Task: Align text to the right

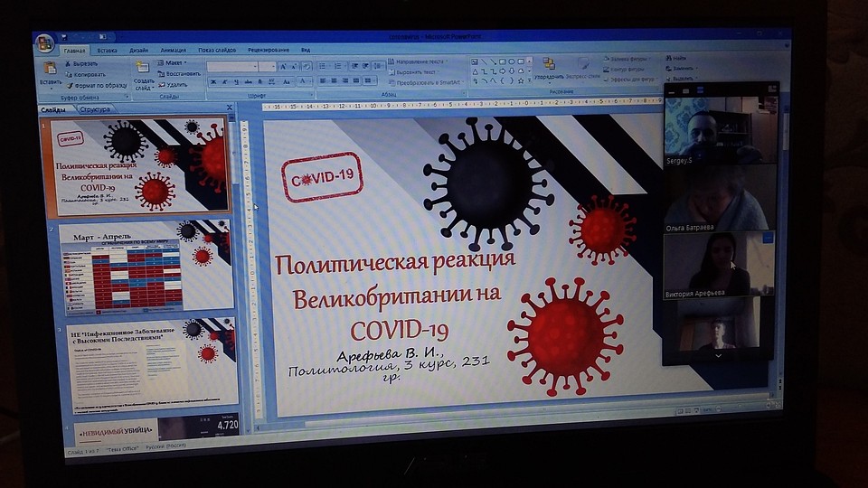Action: [344, 80]
